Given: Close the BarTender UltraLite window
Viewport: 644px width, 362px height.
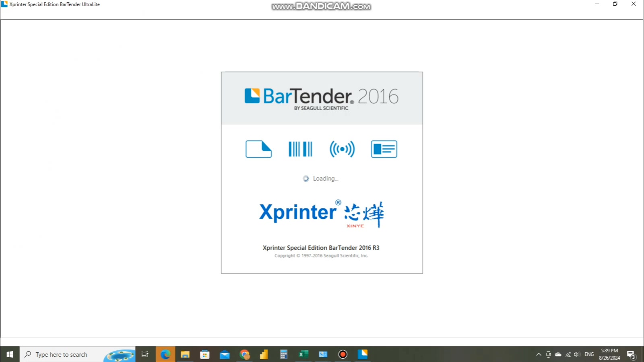Looking at the screenshot, I should [634, 4].
